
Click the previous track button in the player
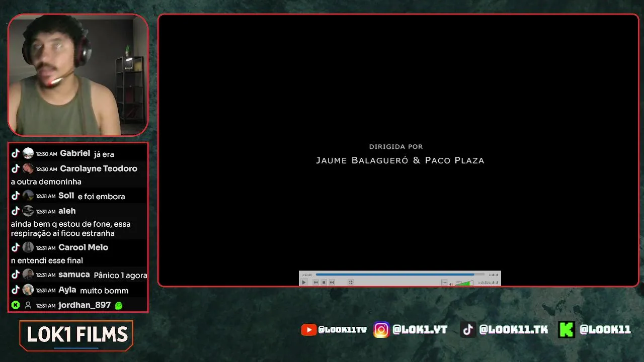click(316, 282)
